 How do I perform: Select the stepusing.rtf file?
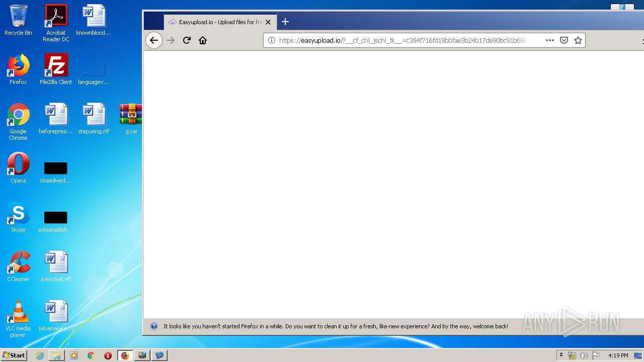[94, 119]
